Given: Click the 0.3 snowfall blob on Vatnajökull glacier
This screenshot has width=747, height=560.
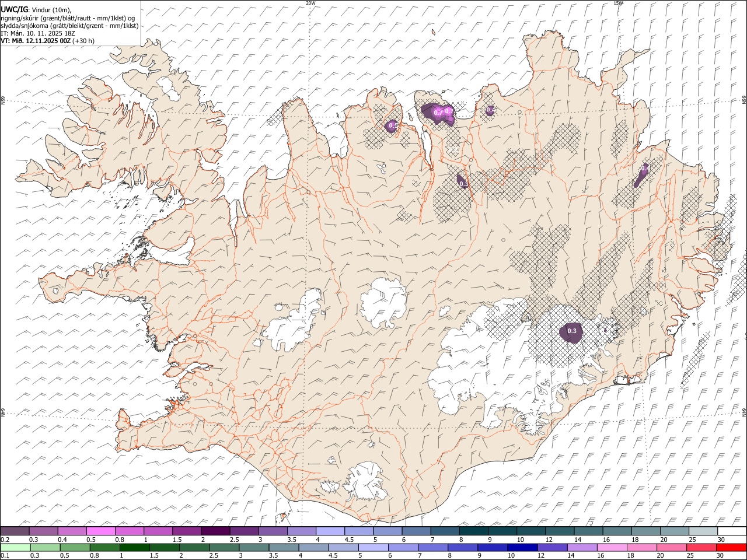Looking at the screenshot, I should (x=571, y=332).
